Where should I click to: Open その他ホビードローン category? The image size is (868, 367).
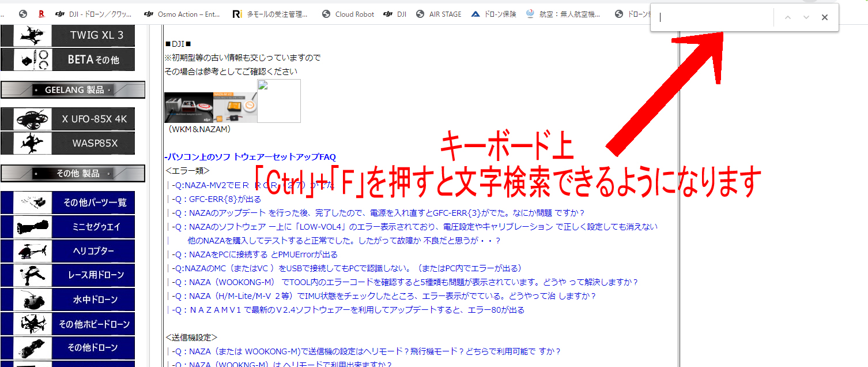(x=67, y=323)
